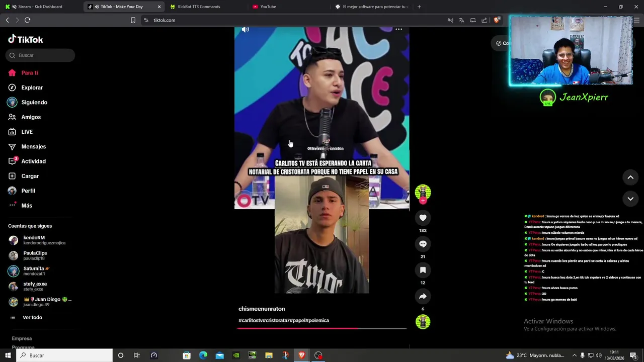Like the video with heart icon
The width and height of the screenshot is (644, 362).
click(423, 218)
